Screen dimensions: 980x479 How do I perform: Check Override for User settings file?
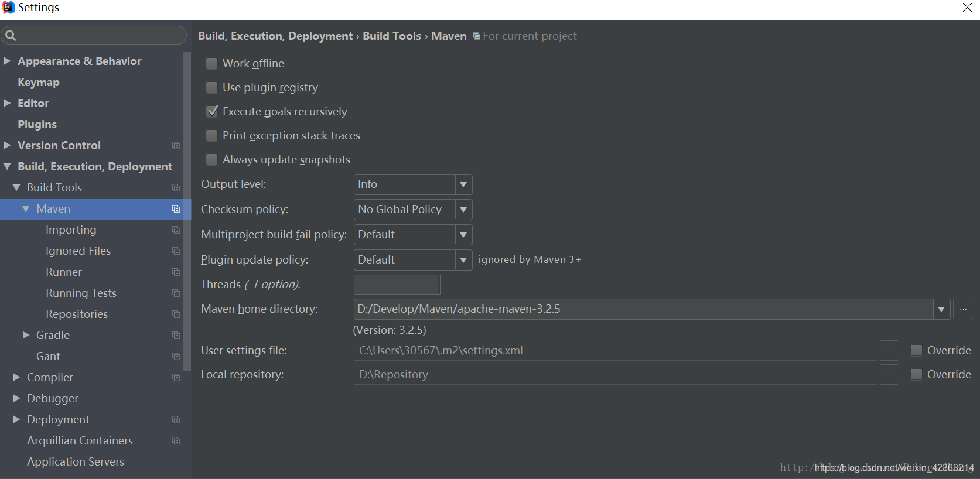coord(917,350)
